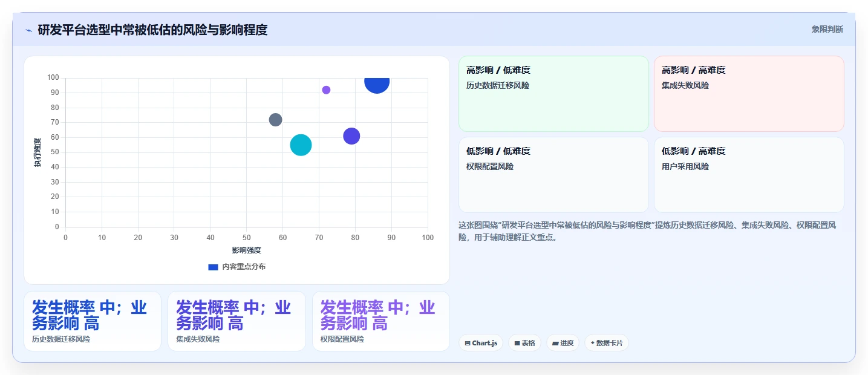Select the indigo bubble near 61

click(x=351, y=136)
